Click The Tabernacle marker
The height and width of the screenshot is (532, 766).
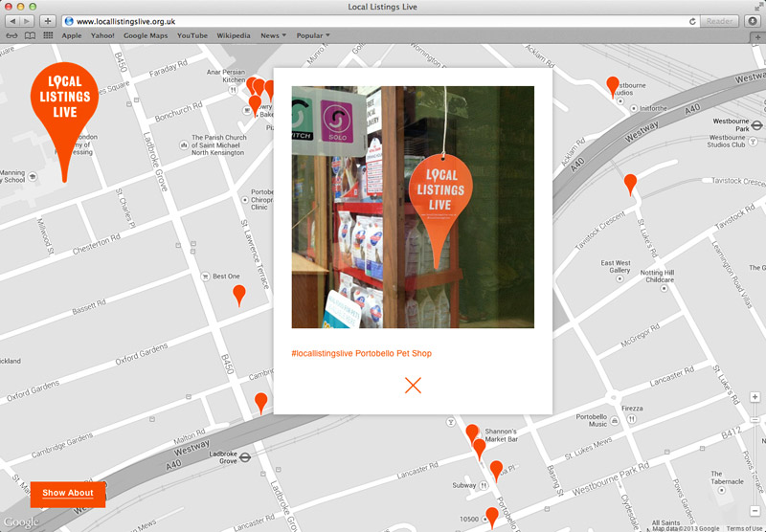[722, 490]
